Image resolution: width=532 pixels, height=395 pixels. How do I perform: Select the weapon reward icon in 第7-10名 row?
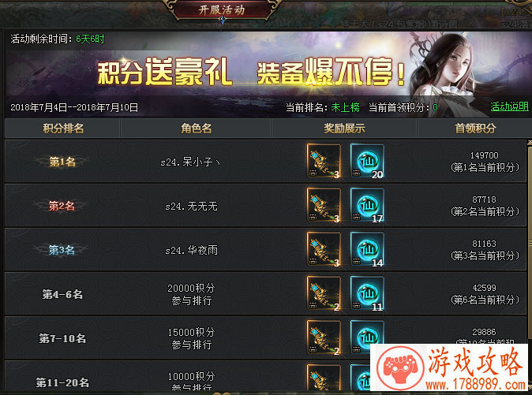pos(324,337)
